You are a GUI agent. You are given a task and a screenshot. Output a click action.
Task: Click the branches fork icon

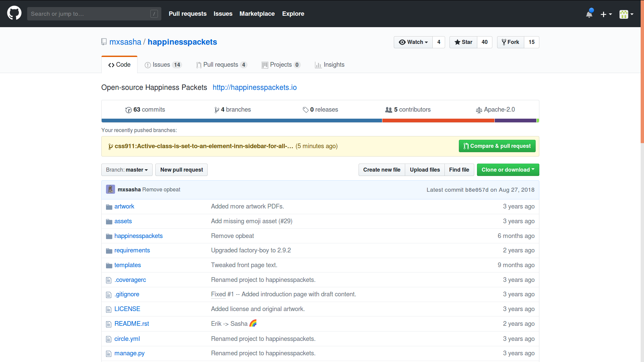(217, 110)
